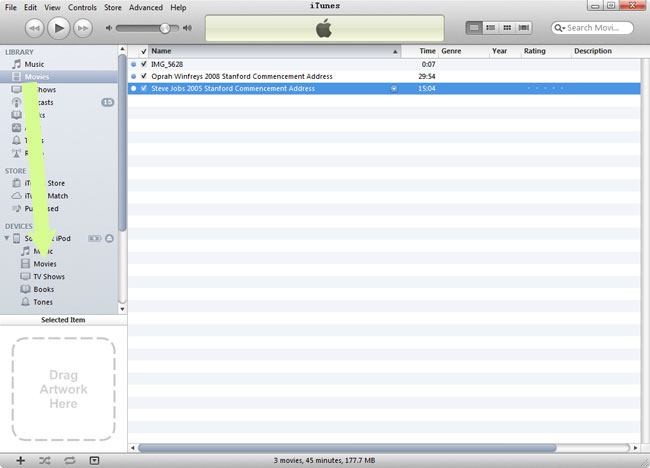Toggle shuffle at the bottom bar
The width and height of the screenshot is (650, 468).
[x=45, y=460]
